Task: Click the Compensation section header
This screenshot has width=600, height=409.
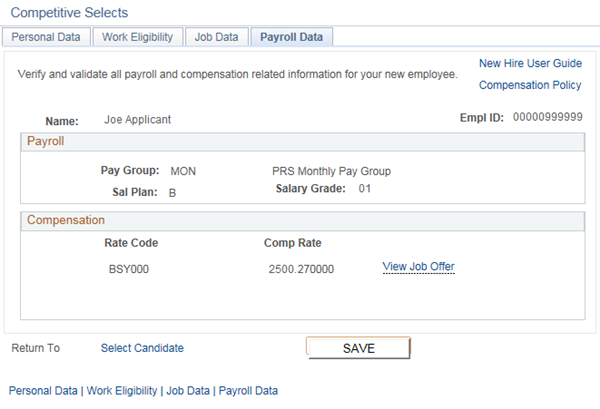Action: [x=65, y=220]
